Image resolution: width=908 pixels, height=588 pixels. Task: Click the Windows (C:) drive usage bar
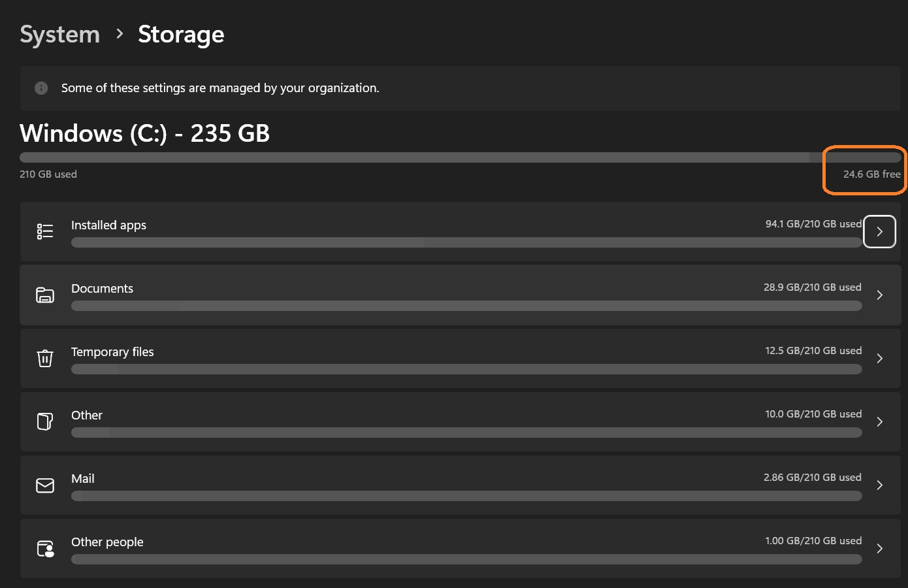pos(461,157)
